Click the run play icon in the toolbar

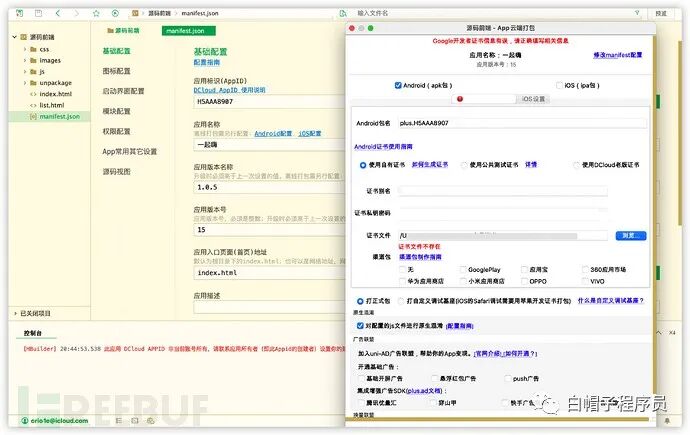[115, 13]
